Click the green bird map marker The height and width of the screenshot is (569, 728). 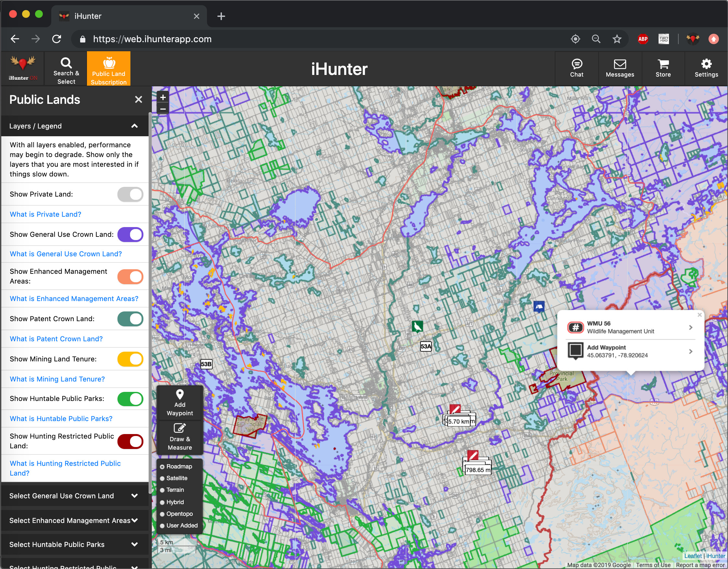pos(417,326)
